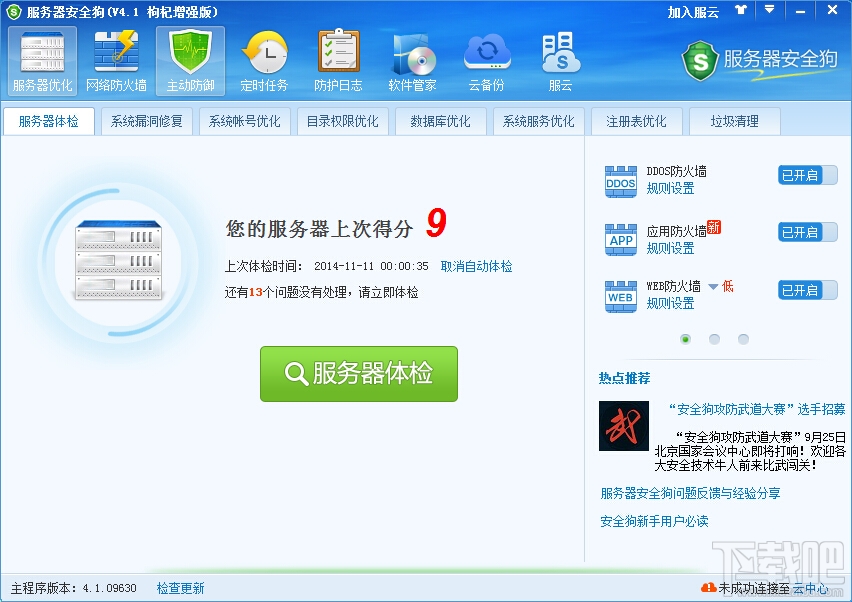The height and width of the screenshot is (602, 852).
Task: Switch to the 系统帐号优化 tab
Action: [x=245, y=121]
